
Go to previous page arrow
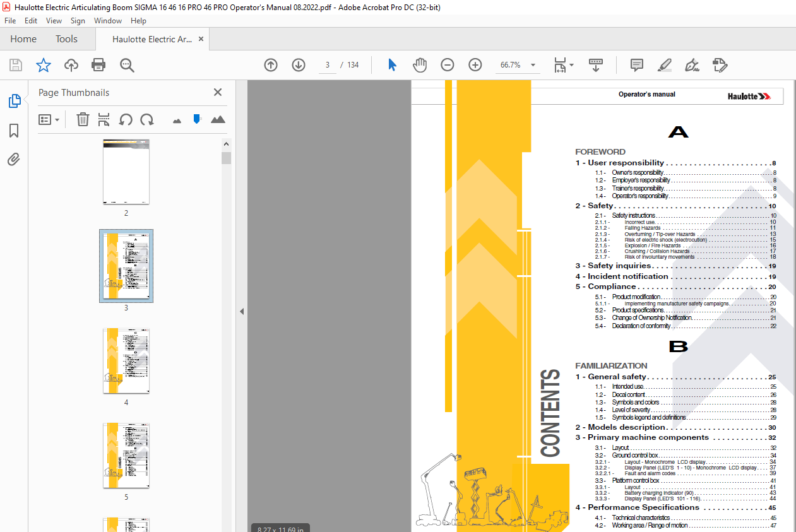[x=271, y=65]
